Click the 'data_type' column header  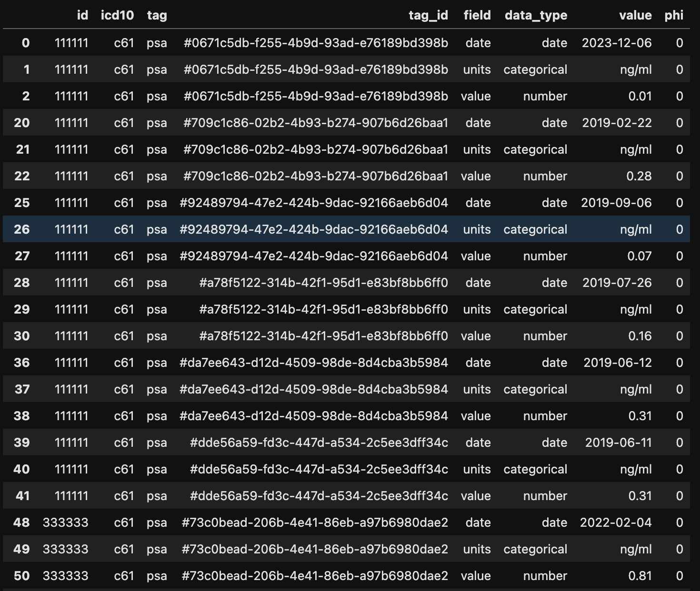[536, 15]
